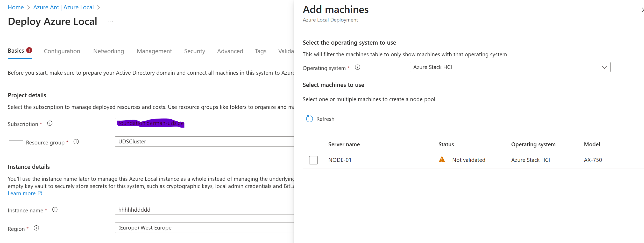Open the Subscription dropdown field

coord(204,123)
